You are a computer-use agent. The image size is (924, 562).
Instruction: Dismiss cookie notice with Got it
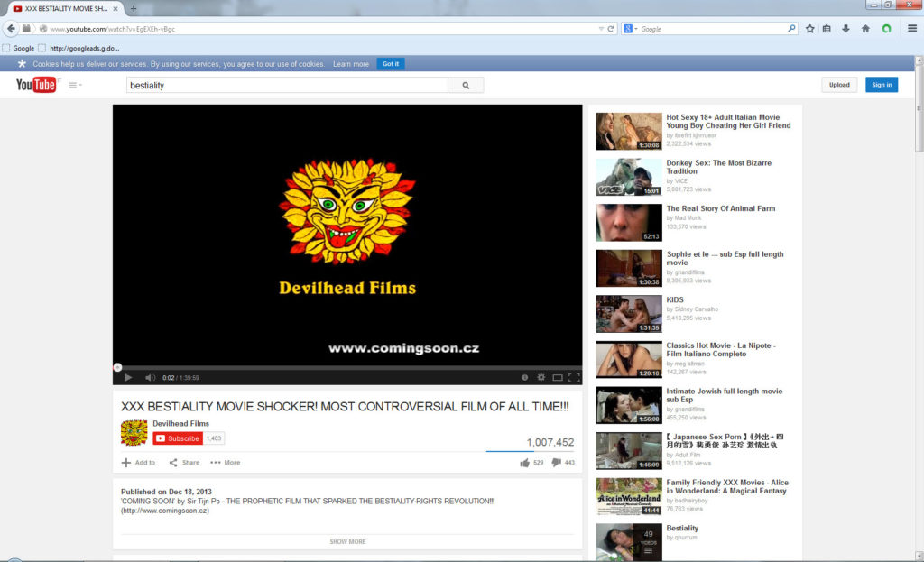391,64
